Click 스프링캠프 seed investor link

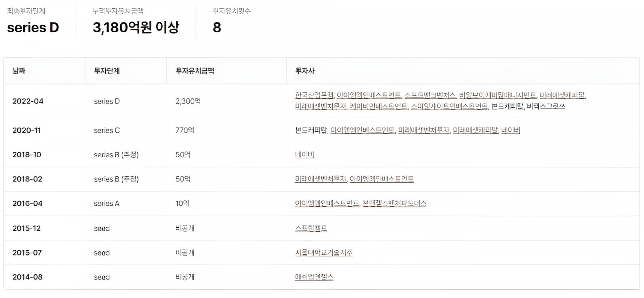click(311, 229)
